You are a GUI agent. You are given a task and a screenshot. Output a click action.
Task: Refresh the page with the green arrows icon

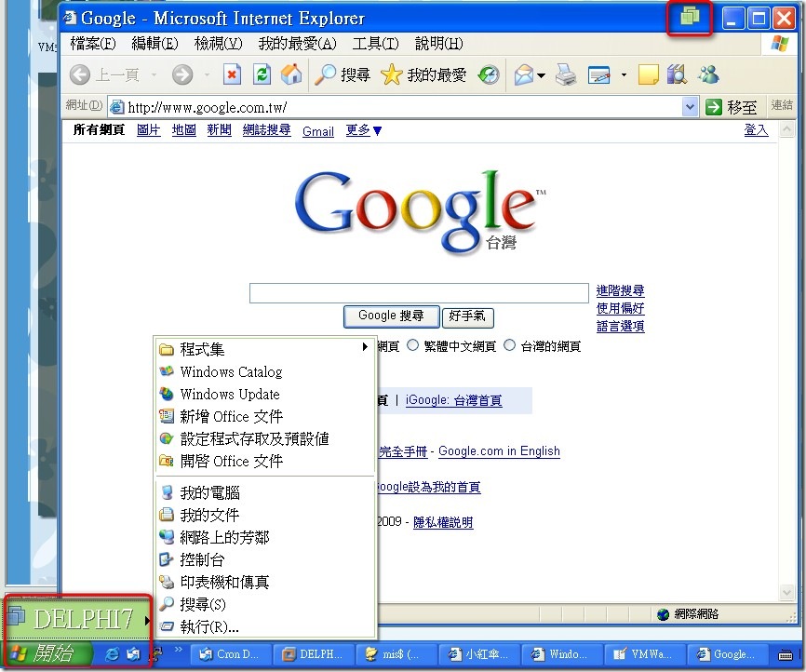click(262, 75)
